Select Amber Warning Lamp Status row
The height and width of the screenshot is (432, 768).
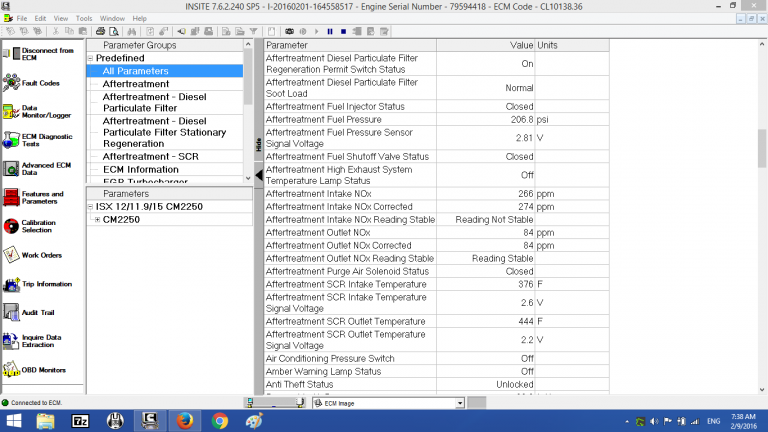[437, 372]
